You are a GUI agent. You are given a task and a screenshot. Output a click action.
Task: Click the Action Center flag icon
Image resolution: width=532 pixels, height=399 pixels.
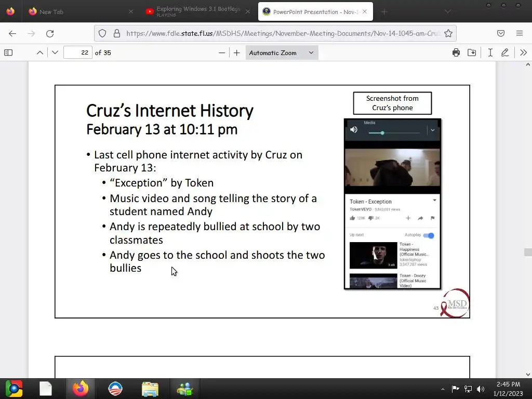coord(455,389)
